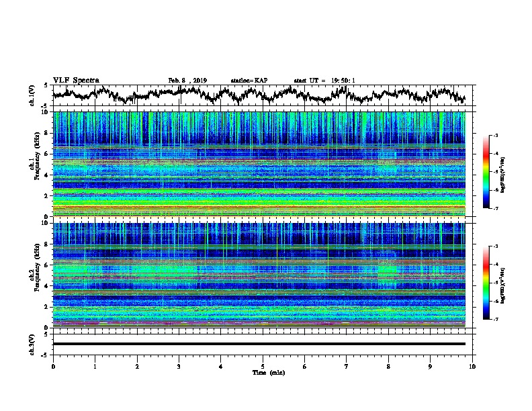
Task: Click the "ch.3(V)" axis label
Action: click(x=32, y=345)
